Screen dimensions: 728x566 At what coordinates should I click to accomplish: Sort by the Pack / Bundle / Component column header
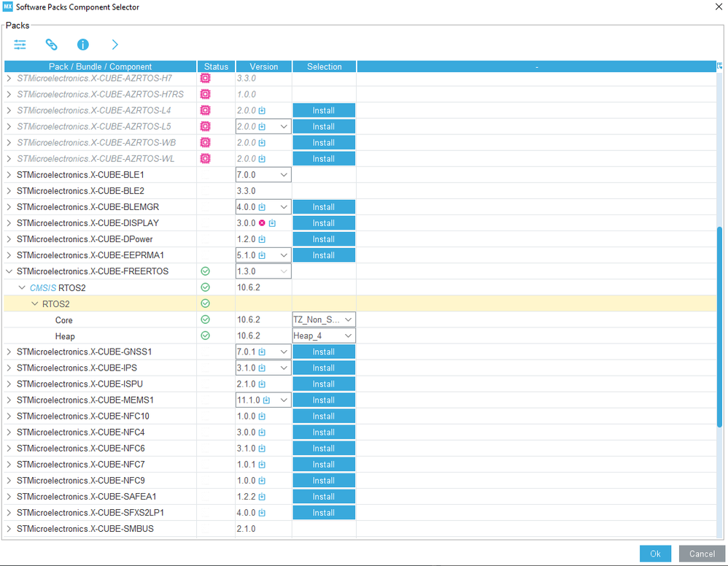click(x=100, y=66)
